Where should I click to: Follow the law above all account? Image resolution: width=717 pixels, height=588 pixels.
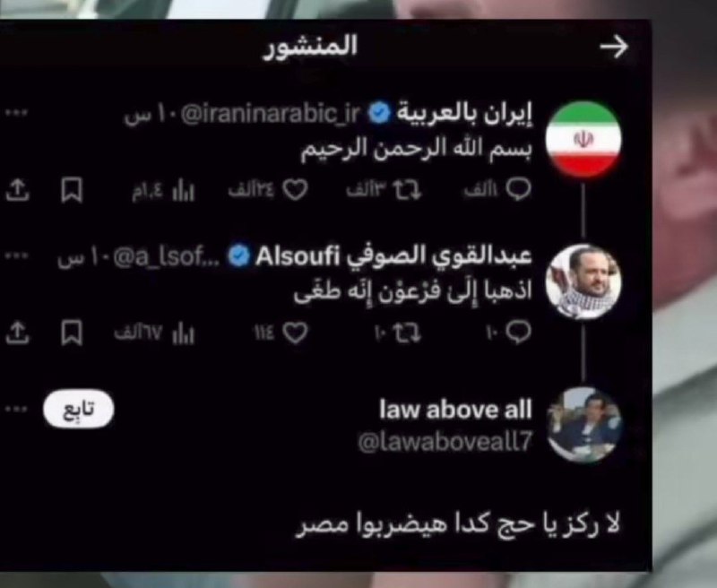pyautogui.click(x=78, y=409)
